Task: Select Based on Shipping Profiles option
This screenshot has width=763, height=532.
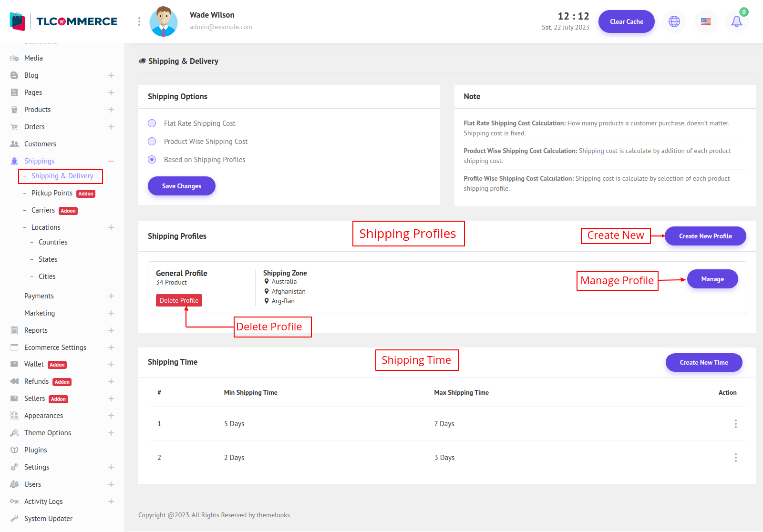Action: [152, 160]
